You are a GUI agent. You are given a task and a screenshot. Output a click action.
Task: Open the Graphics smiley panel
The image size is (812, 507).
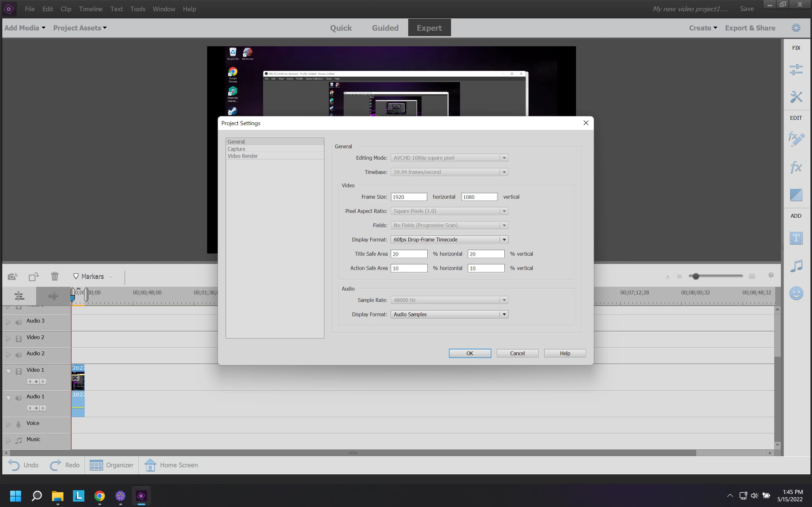coord(796,293)
